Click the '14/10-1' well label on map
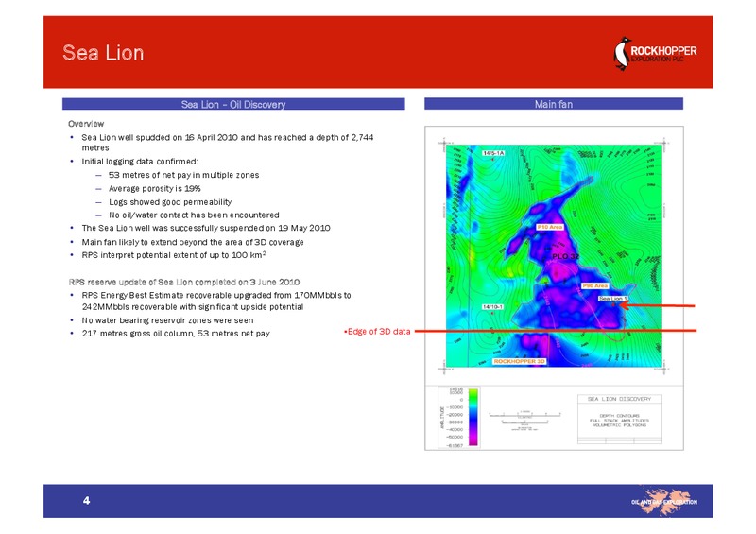The height and width of the screenshot is (534, 756). pos(492,307)
